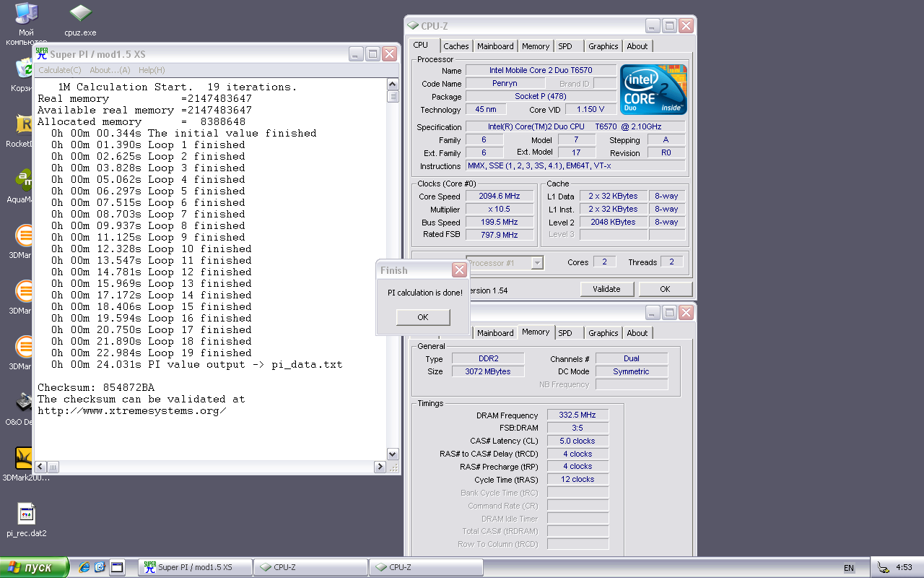Switch to Super PI taskbar button

click(196, 567)
